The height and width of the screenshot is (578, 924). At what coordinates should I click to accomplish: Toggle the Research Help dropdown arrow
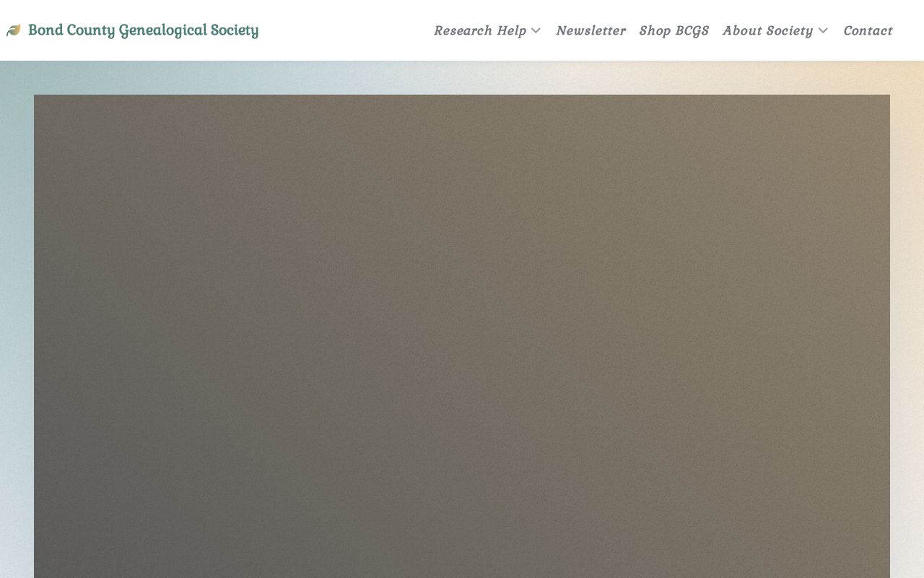pos(536,30)
